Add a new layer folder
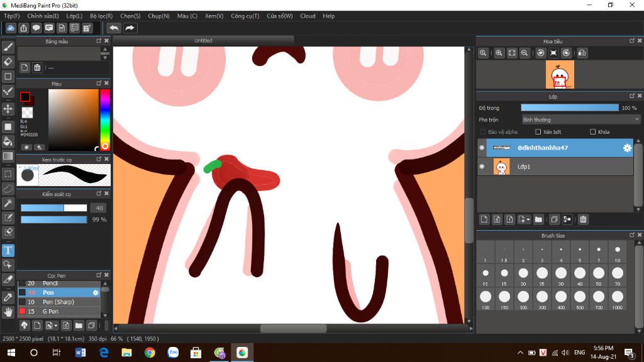644x362 pixels. [x=538, y=219]
